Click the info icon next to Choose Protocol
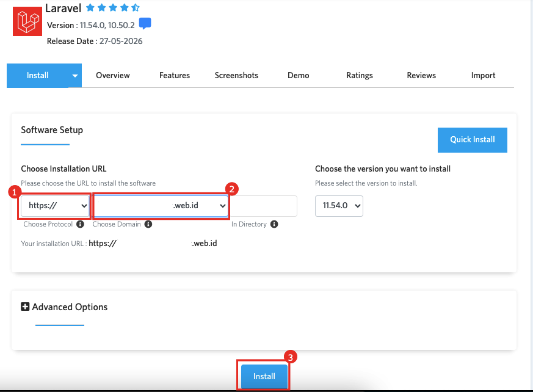533x392 pixels. pyautogui.click(x=80, y=224)
